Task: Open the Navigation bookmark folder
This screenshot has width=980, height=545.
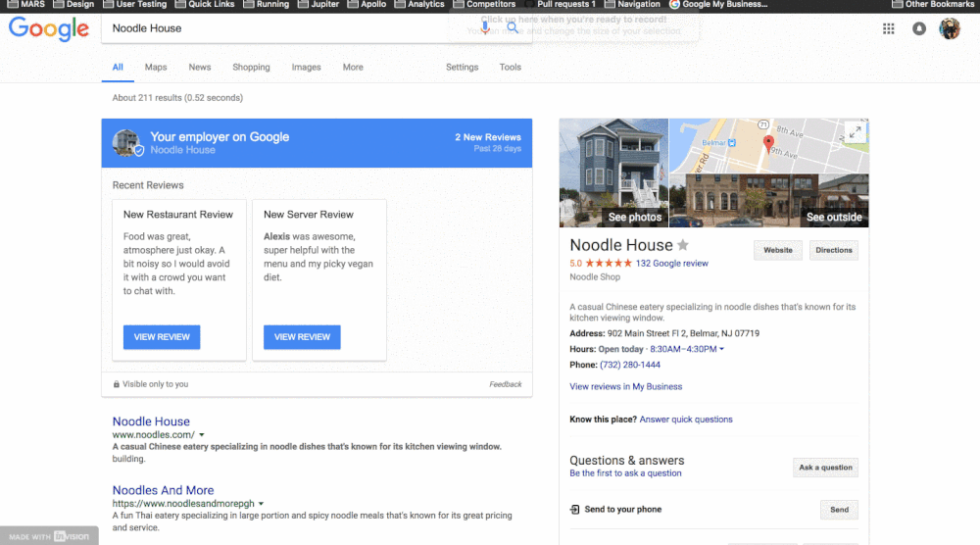Action: pos(632,4)
